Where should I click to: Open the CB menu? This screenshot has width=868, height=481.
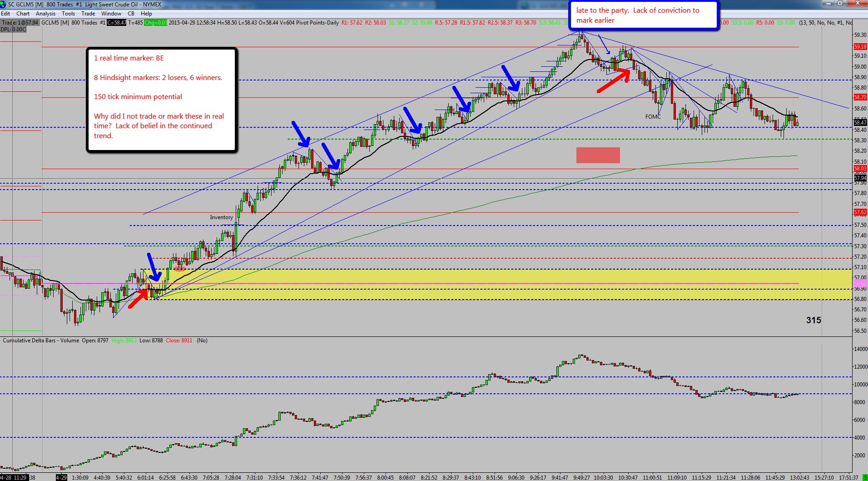pyautogui.click(x=131, y=14)
